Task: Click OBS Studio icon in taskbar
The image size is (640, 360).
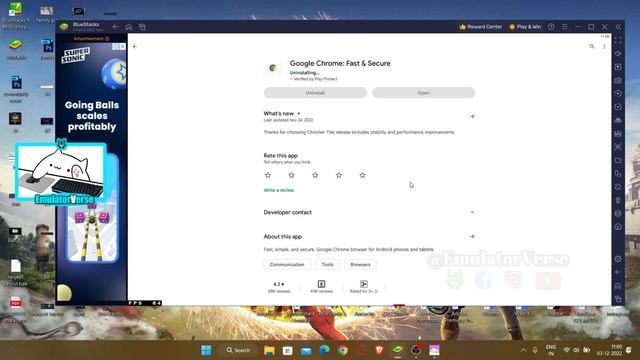Action: click(x=416, y=350)
